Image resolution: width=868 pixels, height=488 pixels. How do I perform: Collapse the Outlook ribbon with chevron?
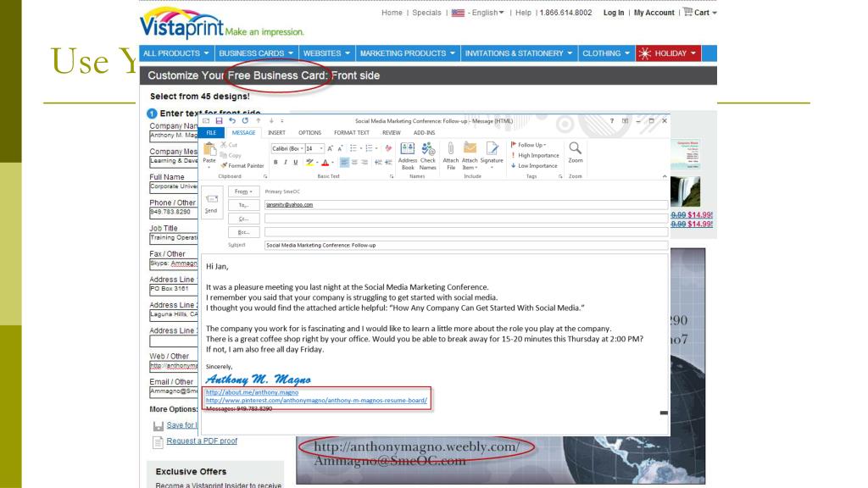(665, 176)
